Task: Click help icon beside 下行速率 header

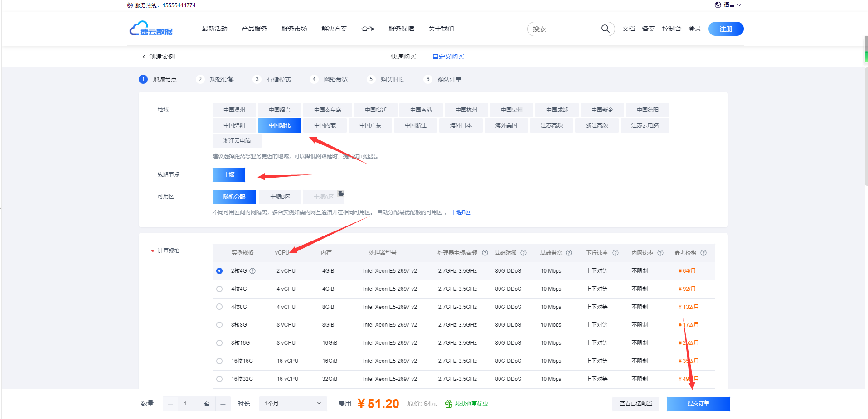Action: pyautogui.click(x=616, y=253)
